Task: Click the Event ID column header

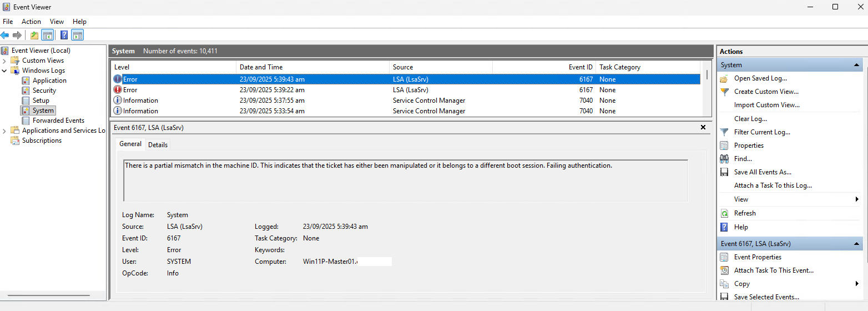Action: pos(581,67)
